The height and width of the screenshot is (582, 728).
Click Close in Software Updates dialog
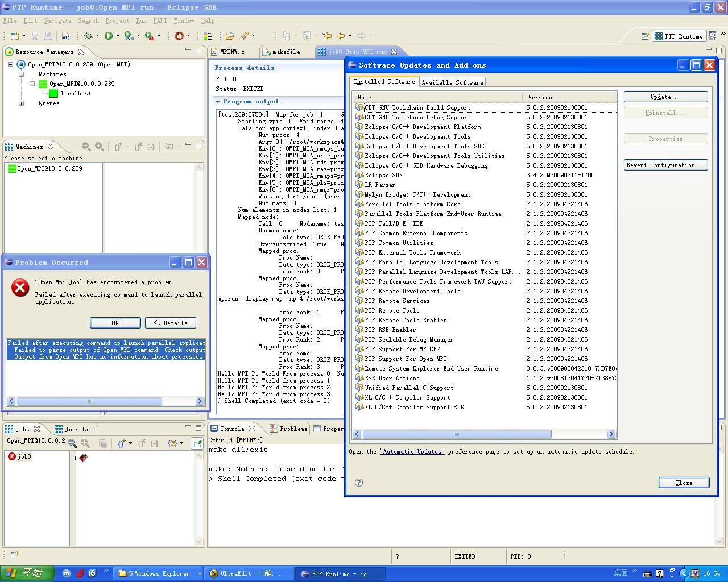[684, 483]
